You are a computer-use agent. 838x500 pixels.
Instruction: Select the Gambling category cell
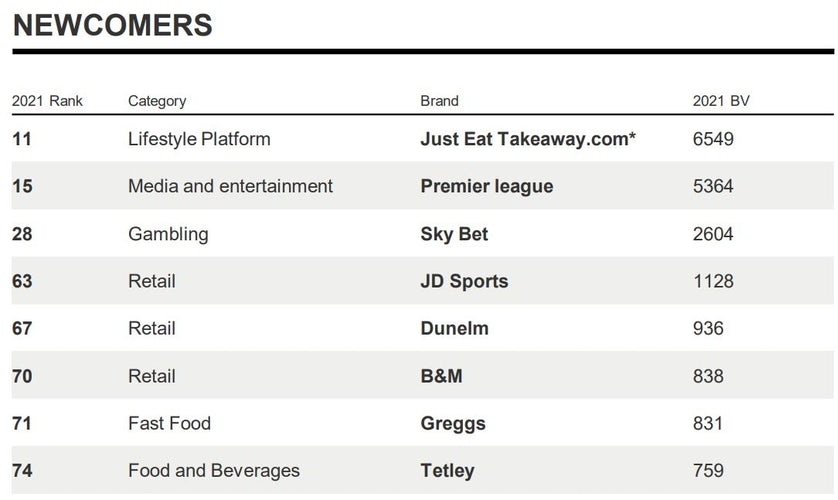pos(168,234)
